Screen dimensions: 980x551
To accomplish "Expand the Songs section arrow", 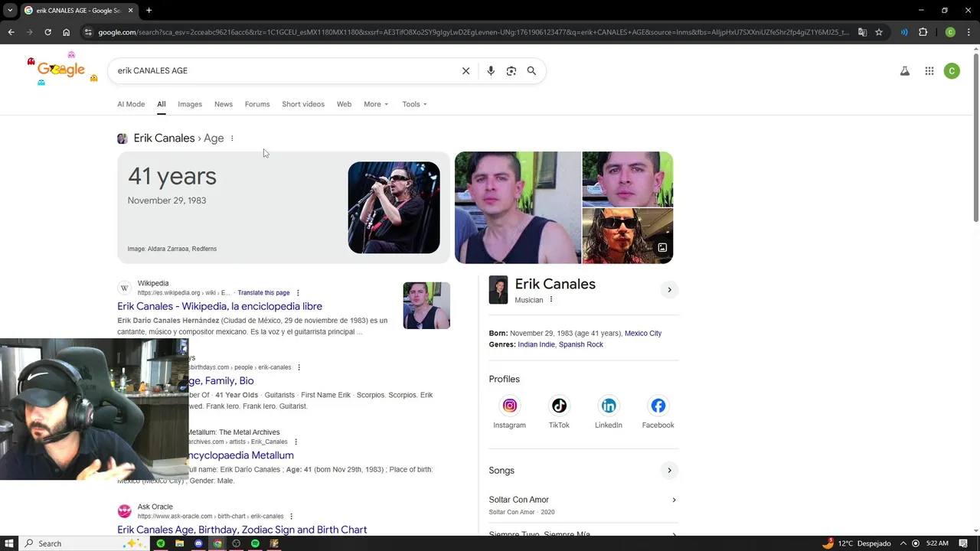I will (x=669, y=470).
